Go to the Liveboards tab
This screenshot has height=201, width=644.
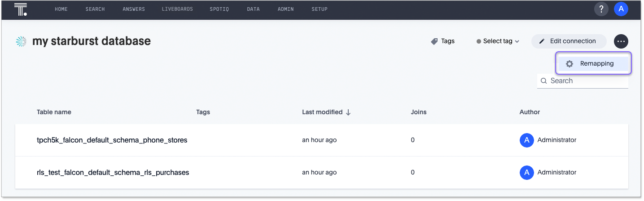177,9
